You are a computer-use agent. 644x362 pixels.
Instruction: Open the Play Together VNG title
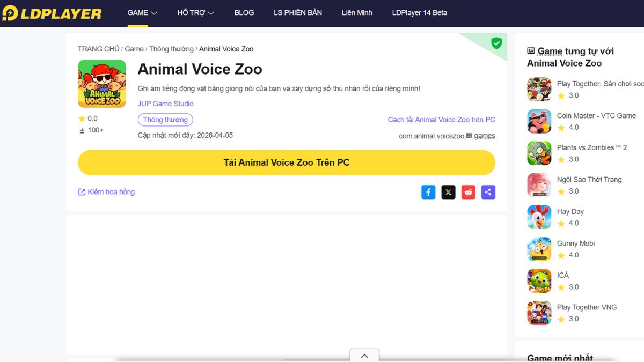coord(587,307)
